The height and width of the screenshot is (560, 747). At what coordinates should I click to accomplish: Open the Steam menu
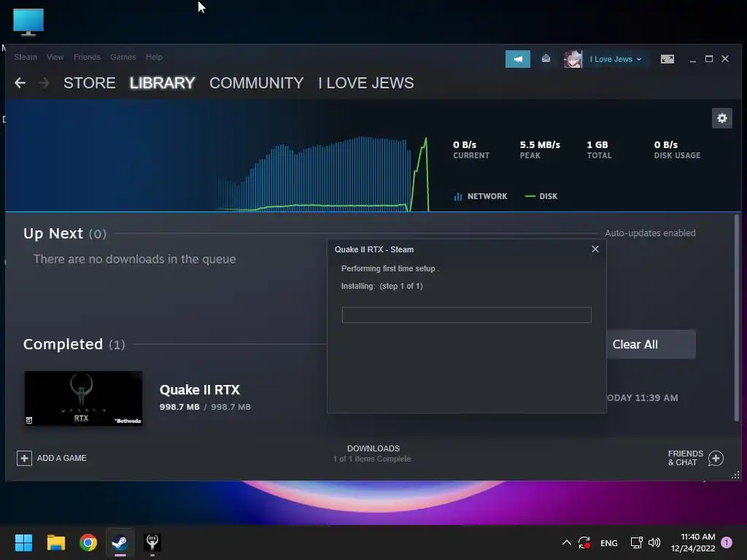point(26,57)
